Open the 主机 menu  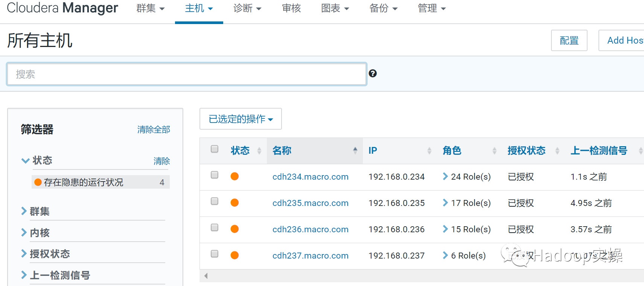(x=199, y=8)
